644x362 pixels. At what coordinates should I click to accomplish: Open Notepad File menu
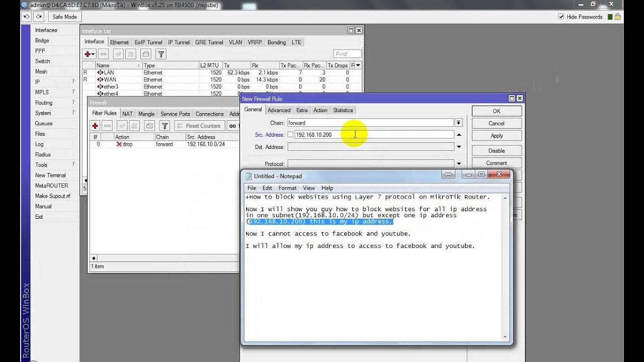(252, 188)
